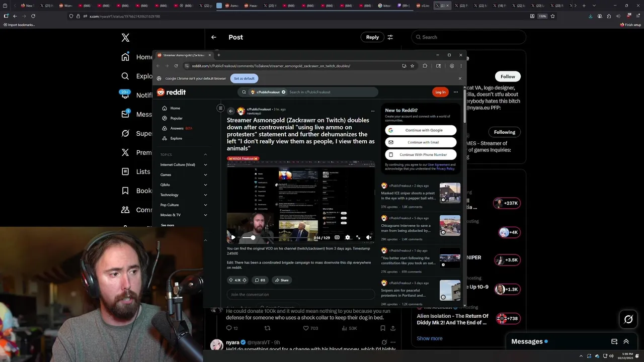Dismiss the default browser infobar
This screenshot has width=644, height=362.
[x=460, y=78]
